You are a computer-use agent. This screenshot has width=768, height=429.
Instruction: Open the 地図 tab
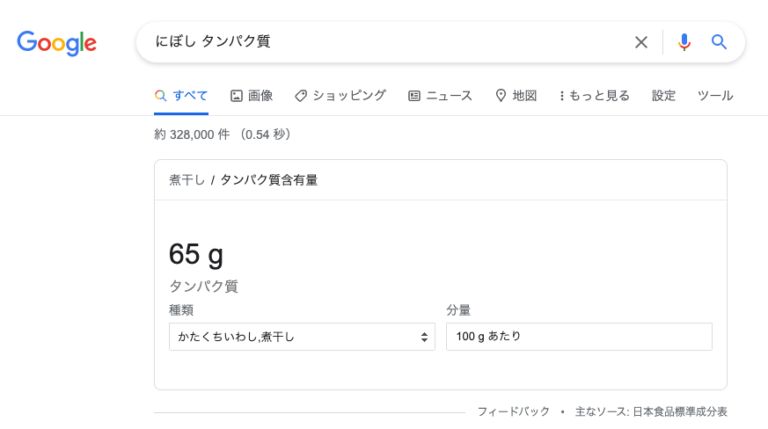click(524, 96)
